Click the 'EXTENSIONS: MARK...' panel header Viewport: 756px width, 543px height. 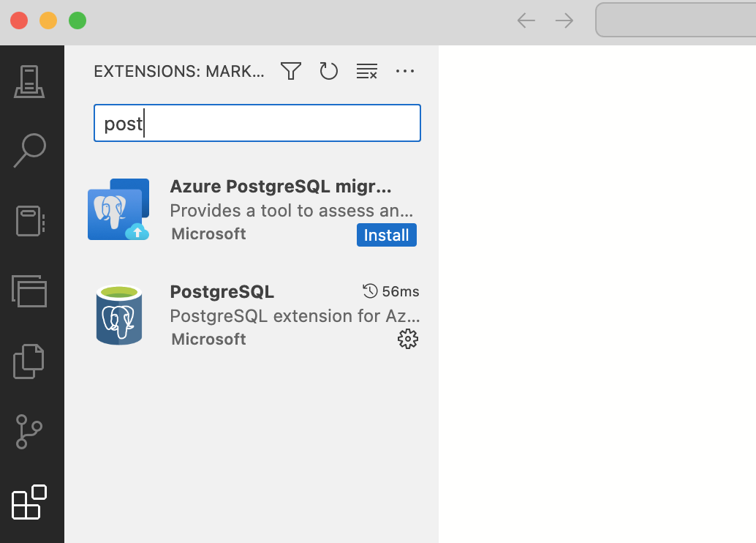click(179, 72)
